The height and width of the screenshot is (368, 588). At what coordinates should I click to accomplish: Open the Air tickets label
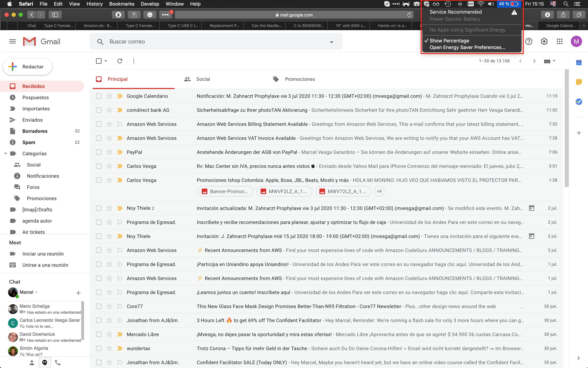pos(33,232)
